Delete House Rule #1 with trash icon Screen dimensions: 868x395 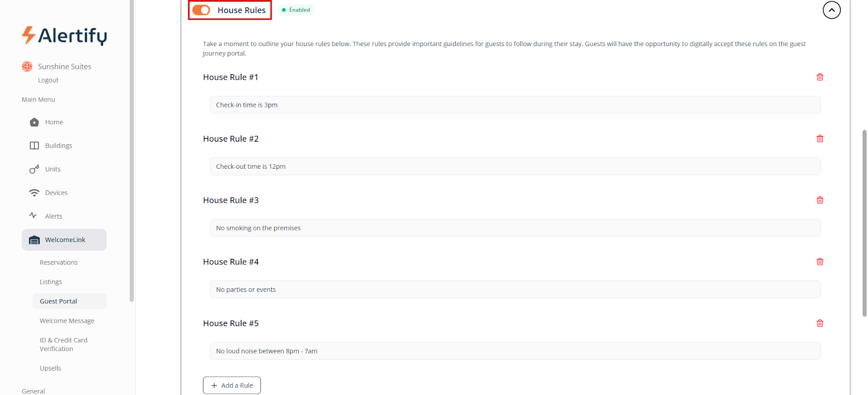(820, 77)
